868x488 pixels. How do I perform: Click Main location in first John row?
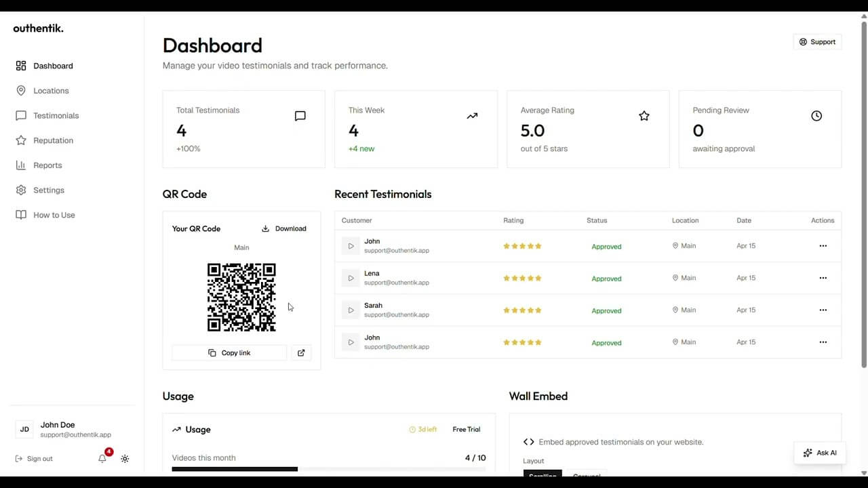(684, 246)
